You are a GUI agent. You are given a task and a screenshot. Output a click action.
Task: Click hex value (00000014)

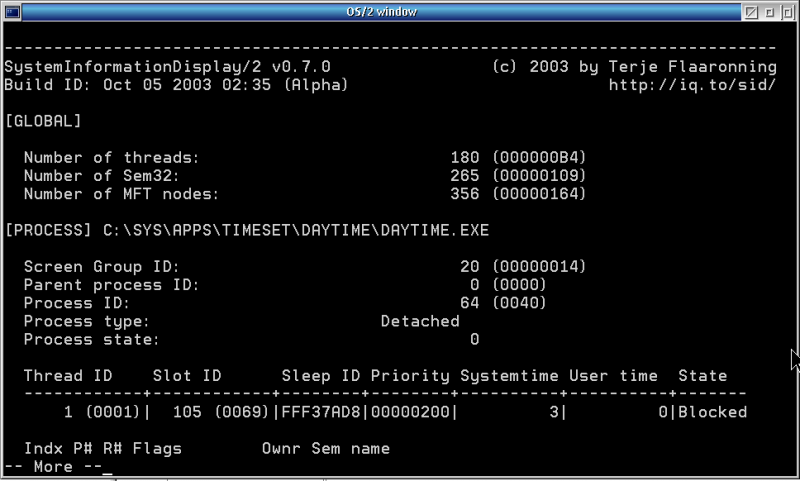point(539,266)
